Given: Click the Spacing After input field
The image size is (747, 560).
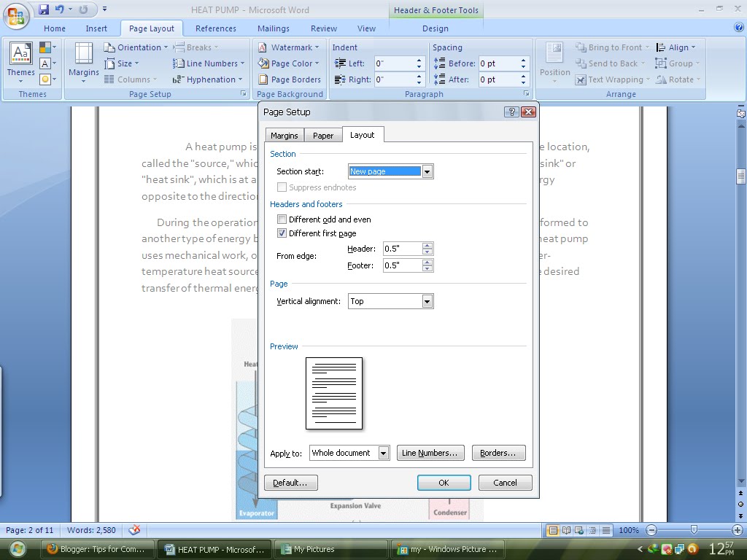Looking at the screenshot, I should pos(499,79).
